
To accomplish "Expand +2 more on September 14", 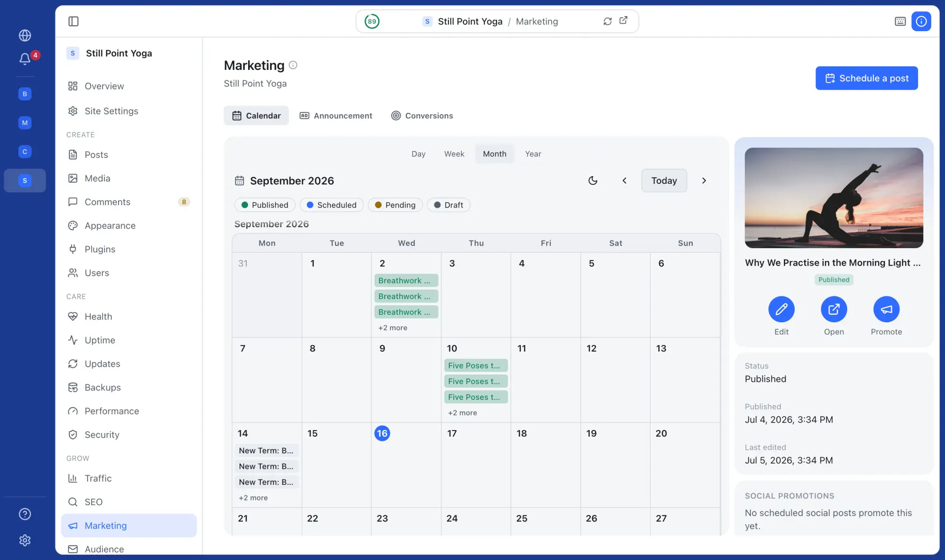I will [253, 498].
